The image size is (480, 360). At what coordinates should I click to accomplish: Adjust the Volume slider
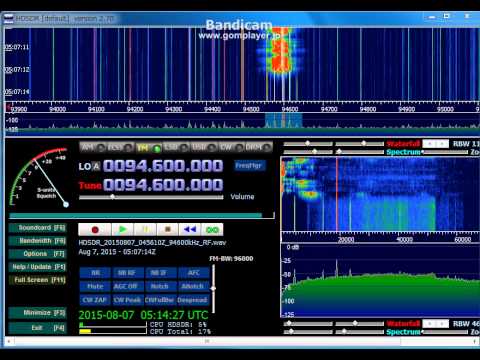pyautogui.click(x=151, y=197)
